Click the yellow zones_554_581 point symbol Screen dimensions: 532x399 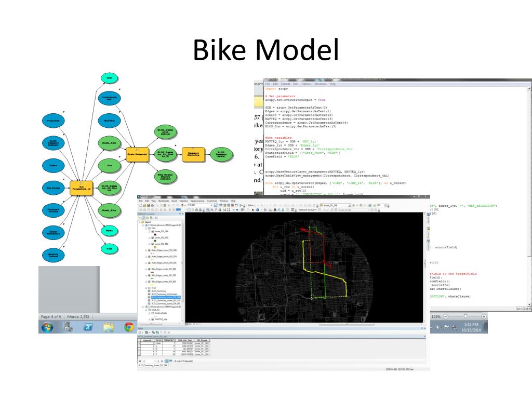(x=155, y=247)
